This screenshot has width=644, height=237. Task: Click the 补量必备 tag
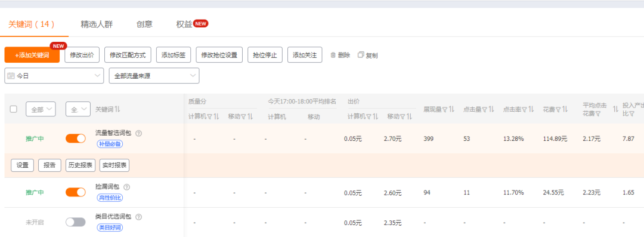pos(110,144)
